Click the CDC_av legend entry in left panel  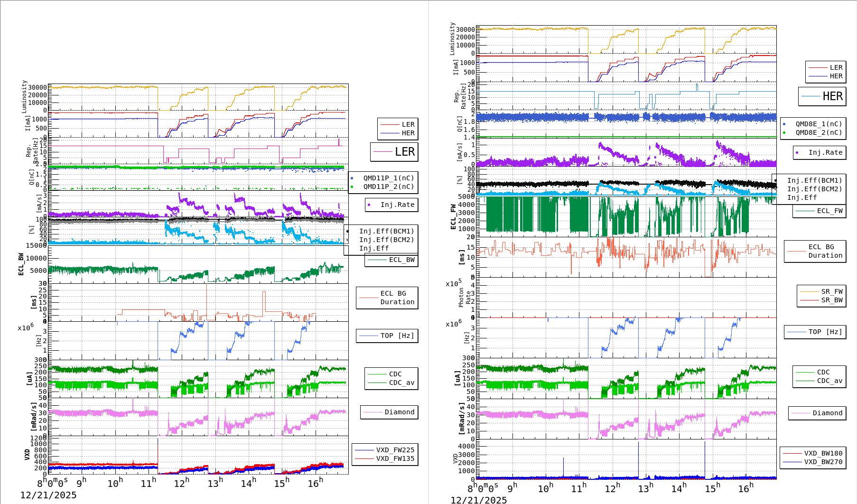coord(401,383)
